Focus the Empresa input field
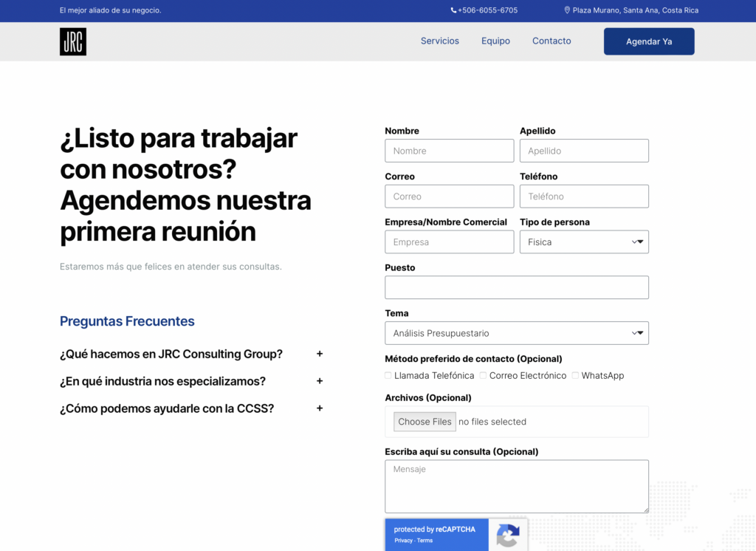 (x=450, y=242)
